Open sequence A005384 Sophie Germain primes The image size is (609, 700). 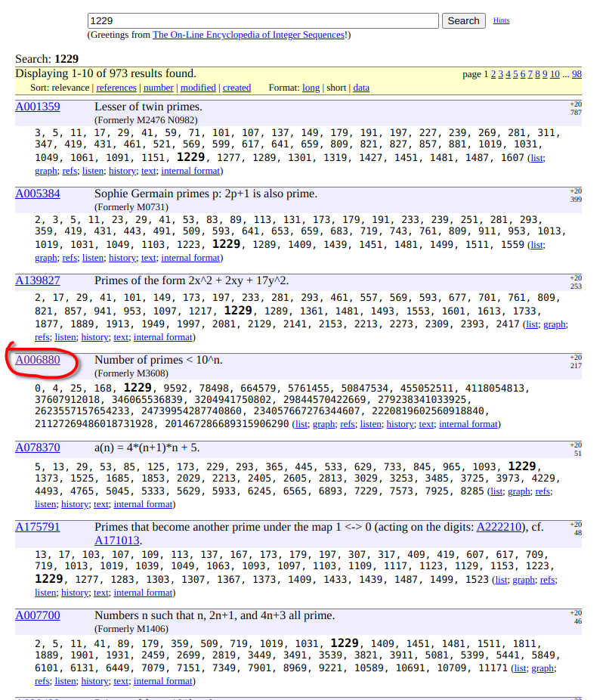coord(38,194)
